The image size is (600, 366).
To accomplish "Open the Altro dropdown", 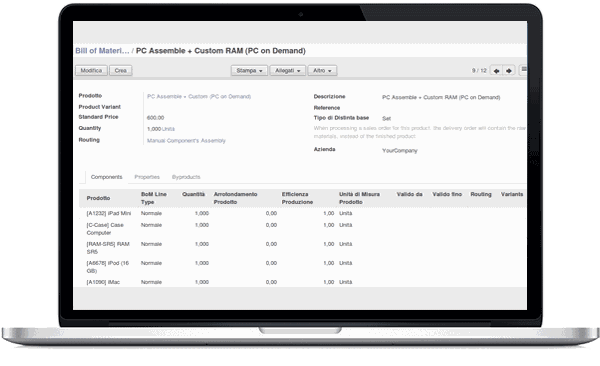I will pyautogui.click(x=322, y=70).
